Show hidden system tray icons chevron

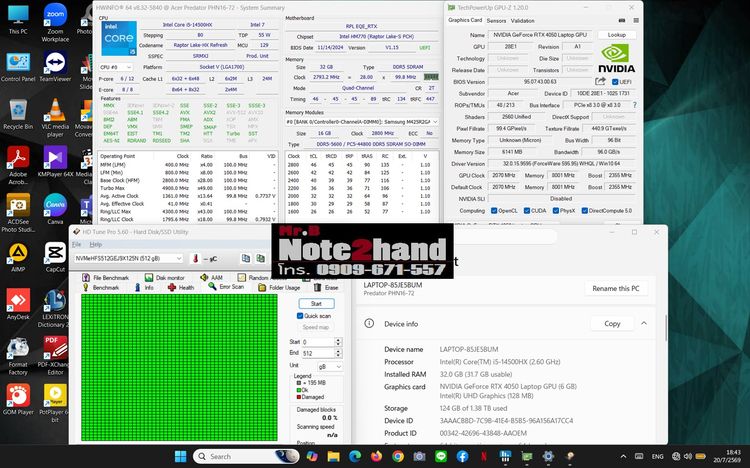click(623, 457)
